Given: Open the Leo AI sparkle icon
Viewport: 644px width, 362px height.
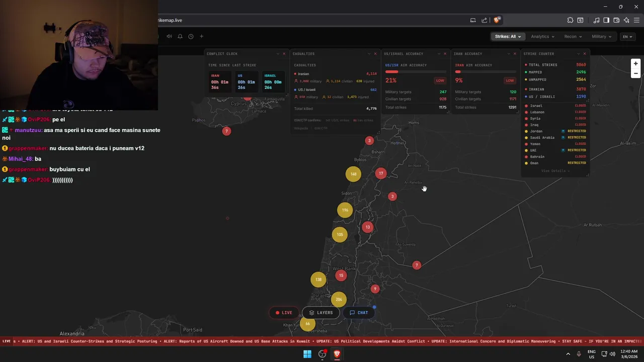Looking at the screenshot, I should tap(626, 20).
